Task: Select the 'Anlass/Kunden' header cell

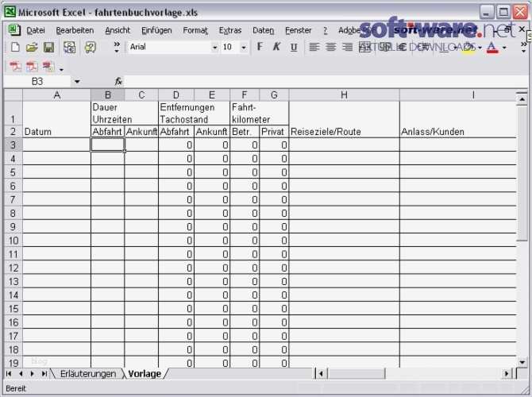Action: coord(458,131)
